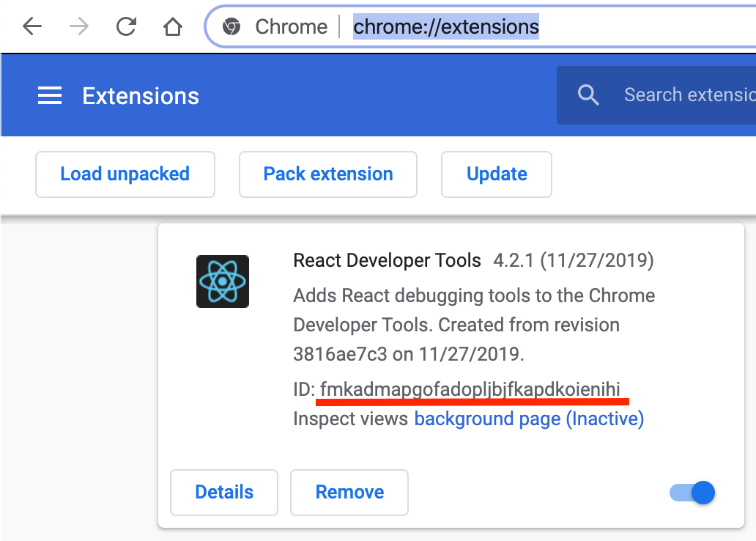This screenshot has width=756, height=541.
Task: Click the React Developer Tools name text
Action: tap(387, 260)
